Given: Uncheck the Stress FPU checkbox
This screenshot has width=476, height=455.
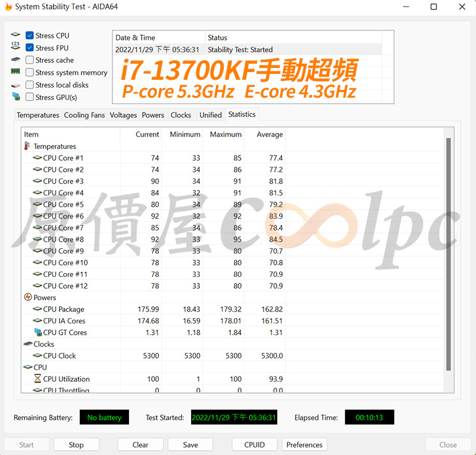Looking at the screenshot, I should click(29, 48).
